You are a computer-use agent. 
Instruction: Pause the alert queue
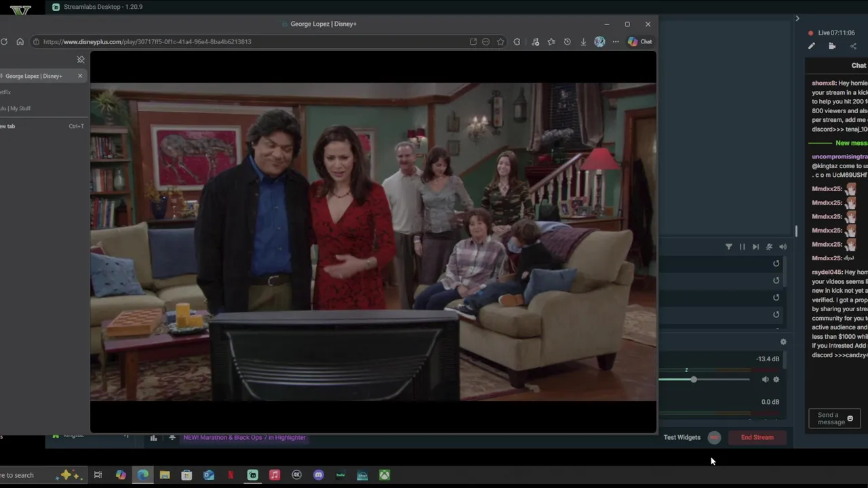tap(742, 247)
